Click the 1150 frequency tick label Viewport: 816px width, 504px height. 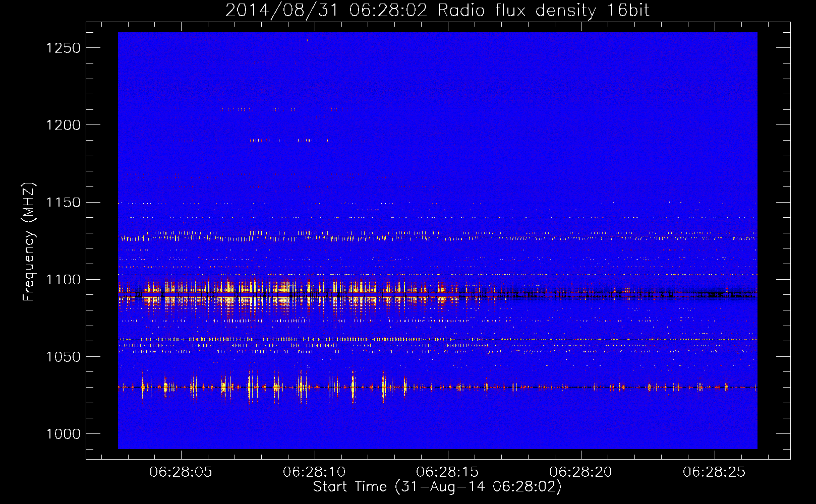pyautogui.click(x=63, y=203)
